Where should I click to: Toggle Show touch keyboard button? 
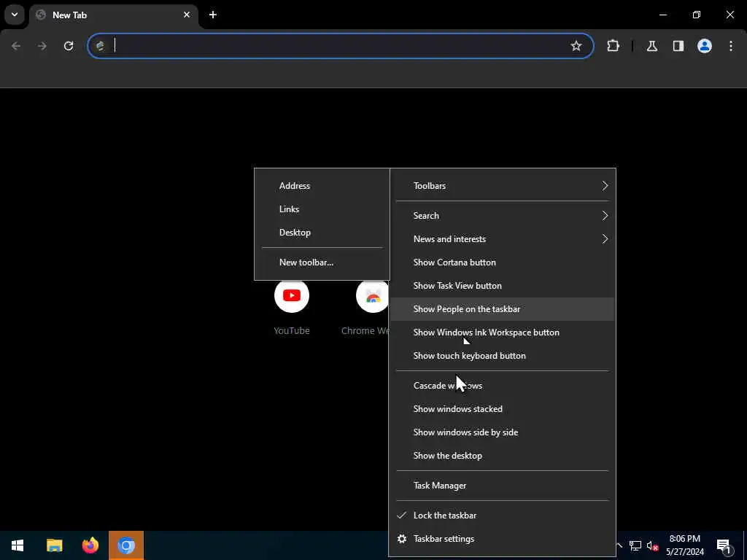[503, 356]
